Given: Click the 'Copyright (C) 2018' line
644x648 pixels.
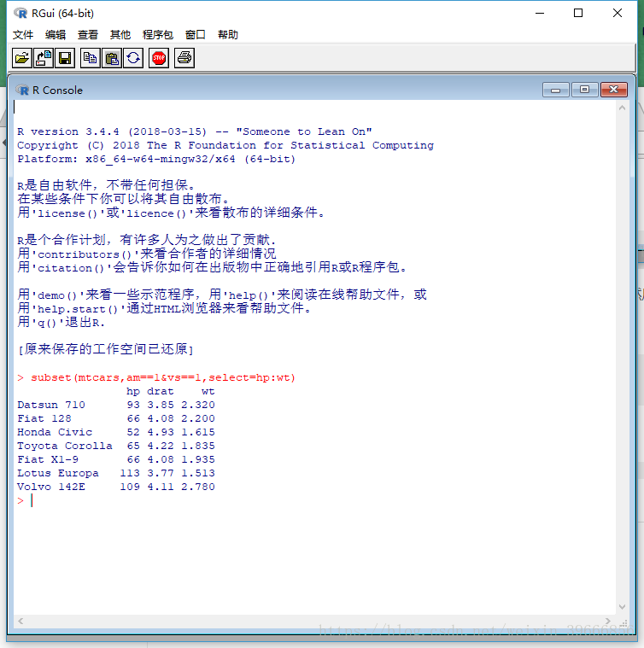Looking at the screenshot, I should (225, 145).
